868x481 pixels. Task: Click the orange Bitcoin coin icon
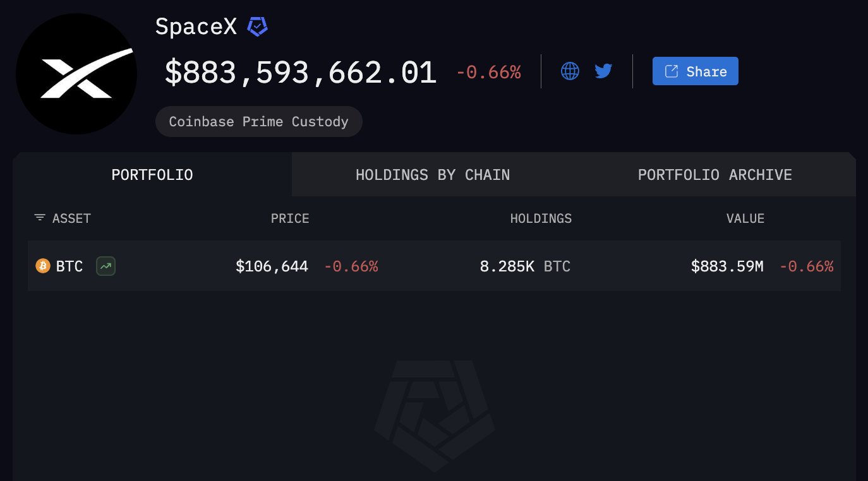43,266
